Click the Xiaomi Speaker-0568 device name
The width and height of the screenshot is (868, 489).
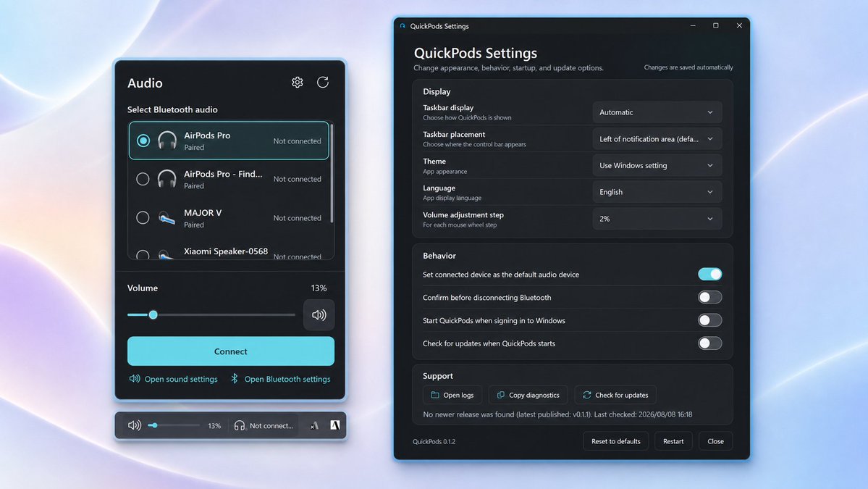(226, 251)
